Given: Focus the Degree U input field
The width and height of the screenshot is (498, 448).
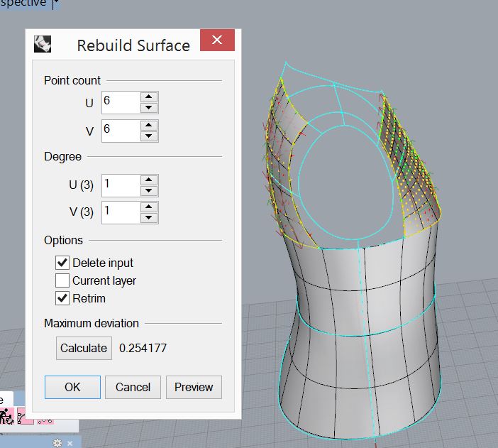Looking at the screenshot, I should [x=121, y=185].
